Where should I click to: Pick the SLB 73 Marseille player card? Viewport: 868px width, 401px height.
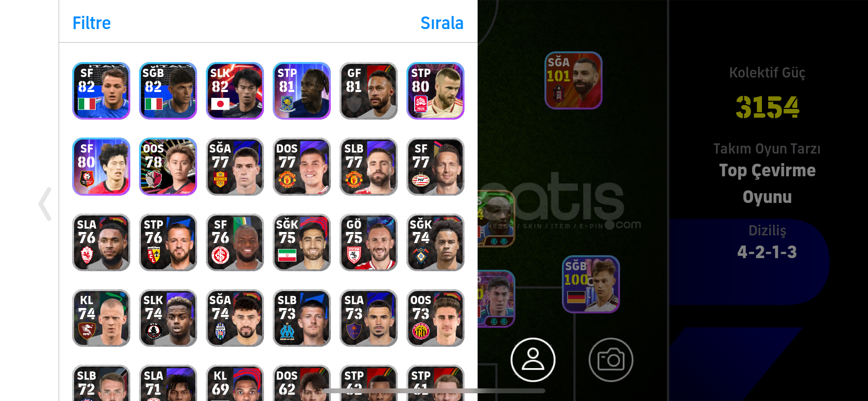click(x=302, y=318)
